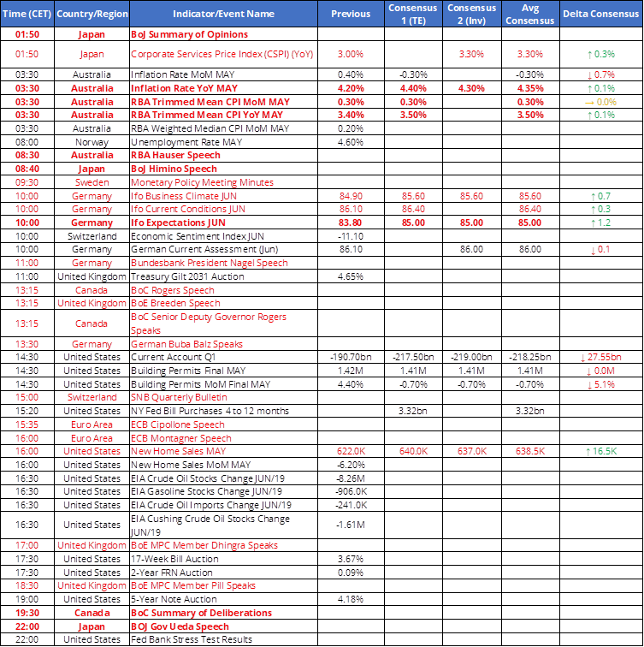Select Bundesbank President Nagel Speech cell

[x=223, y=263]
